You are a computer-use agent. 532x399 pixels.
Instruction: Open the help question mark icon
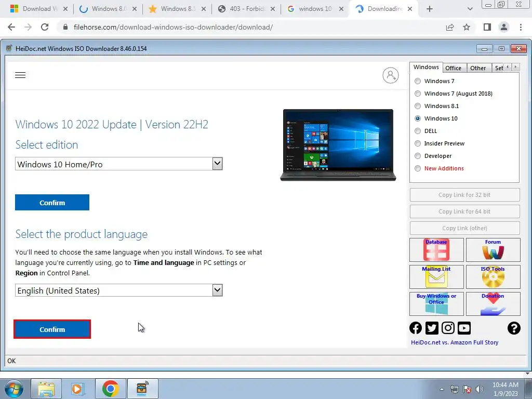[514, 328]
